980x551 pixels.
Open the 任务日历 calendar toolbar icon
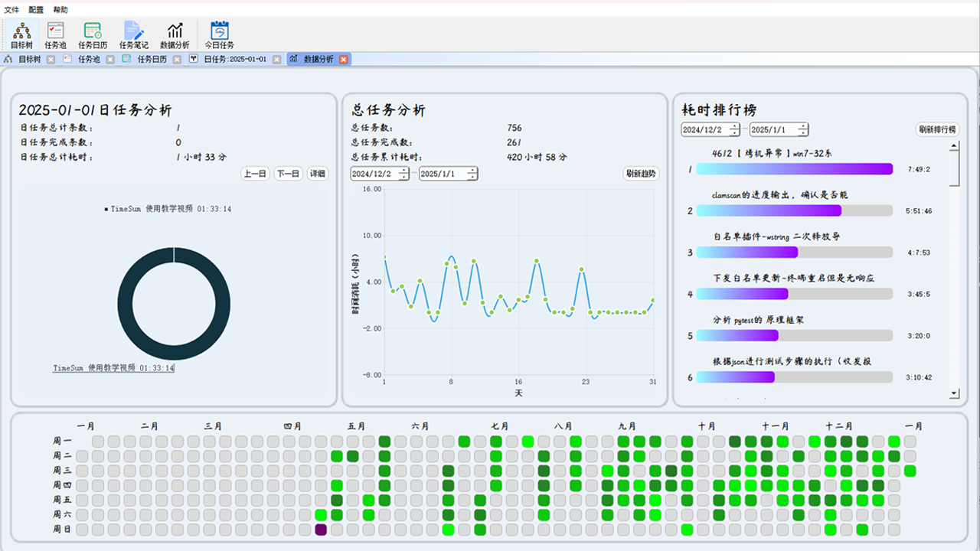[93, 35]
